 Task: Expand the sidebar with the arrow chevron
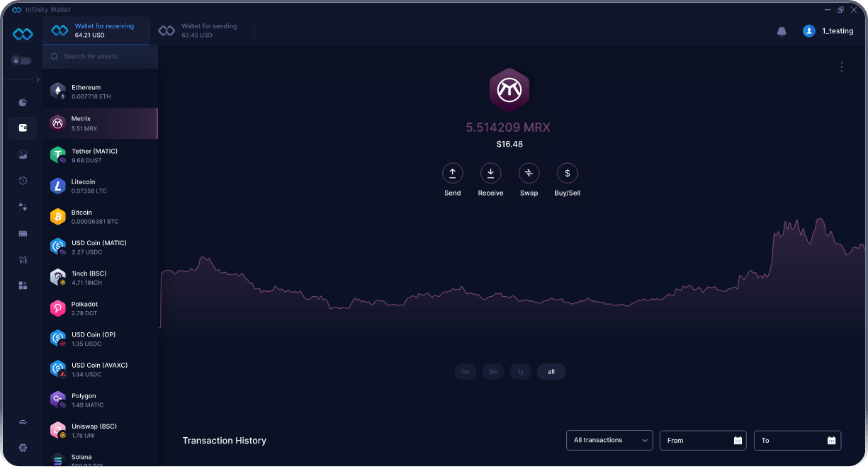point(38,80)
